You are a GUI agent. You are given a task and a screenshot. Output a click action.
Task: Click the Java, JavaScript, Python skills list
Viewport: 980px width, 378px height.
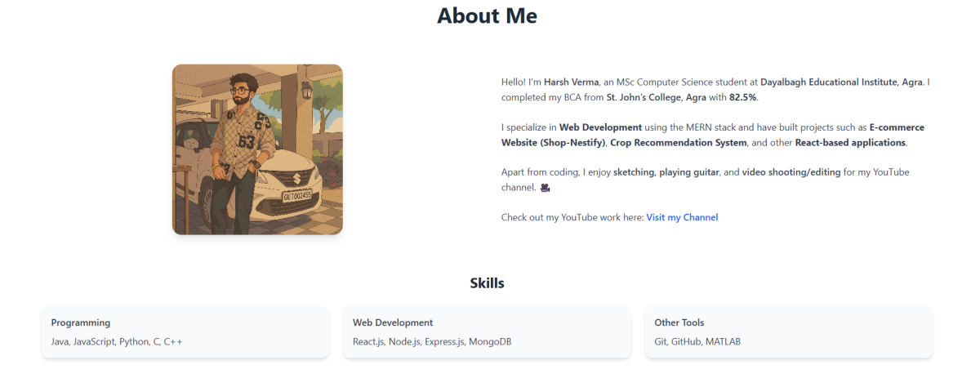click(117, 341)
